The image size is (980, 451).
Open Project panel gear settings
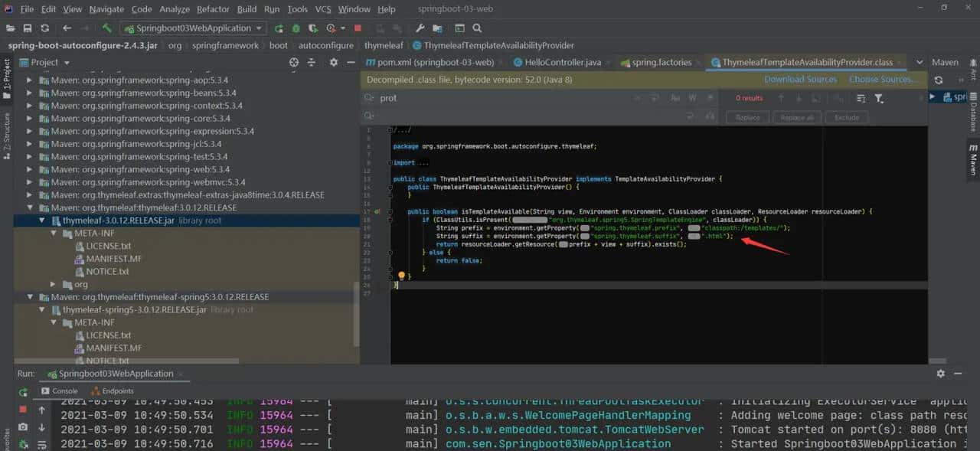pos(333,62)
